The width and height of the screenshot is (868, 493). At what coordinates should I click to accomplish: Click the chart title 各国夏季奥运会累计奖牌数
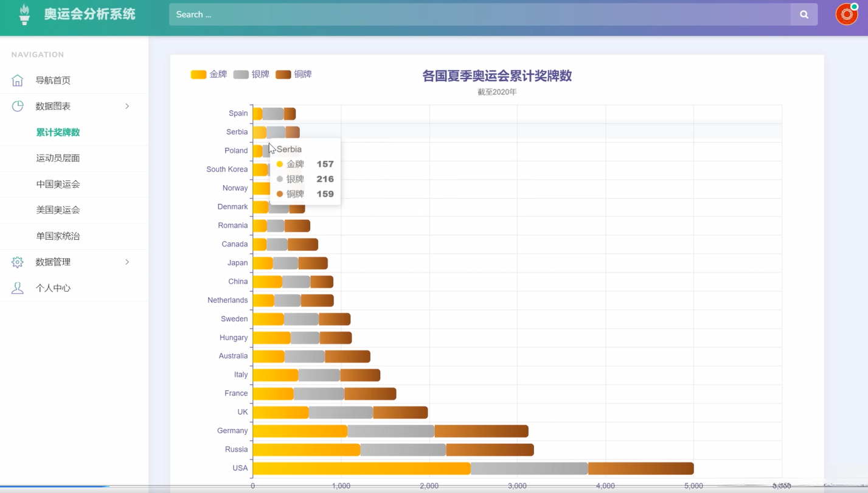(x=497, y=76)
